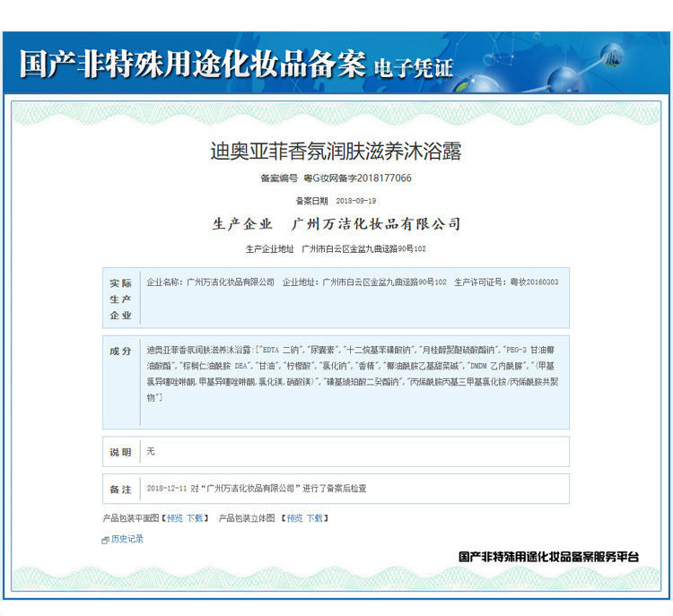
Task: Click the filing number 粤G妆网备字2018177066
Action: [357, 178]
